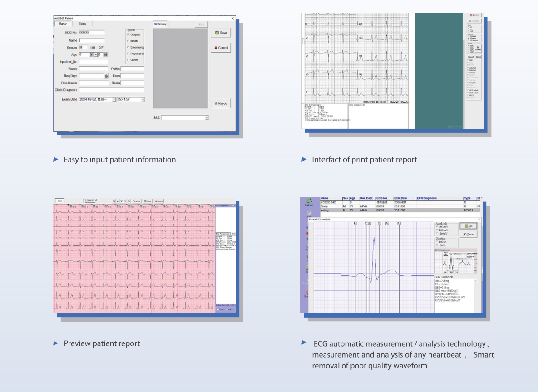
Task: Expand the I.M.E. combo box
Action: click(207, 118)
